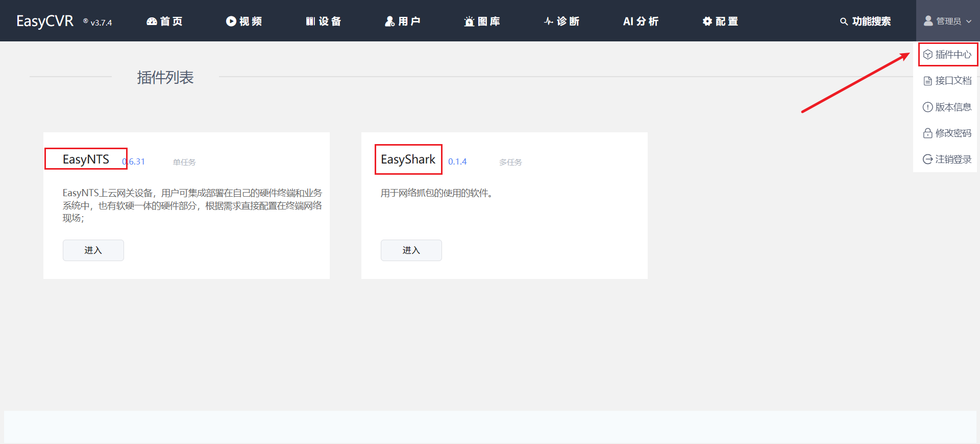Screen dimensions: 980x444
Task: Click the gear icon beside 配置
Action: 707,21
